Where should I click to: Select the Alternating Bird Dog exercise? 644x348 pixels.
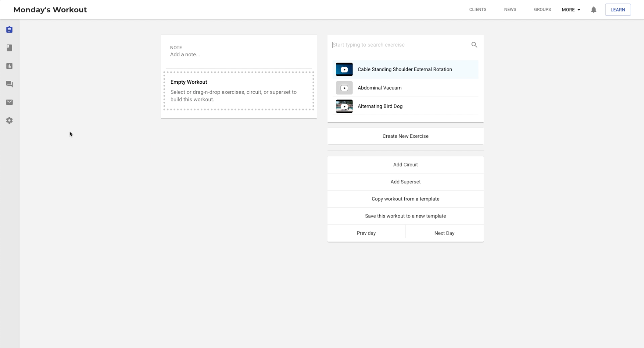(380, 106)
